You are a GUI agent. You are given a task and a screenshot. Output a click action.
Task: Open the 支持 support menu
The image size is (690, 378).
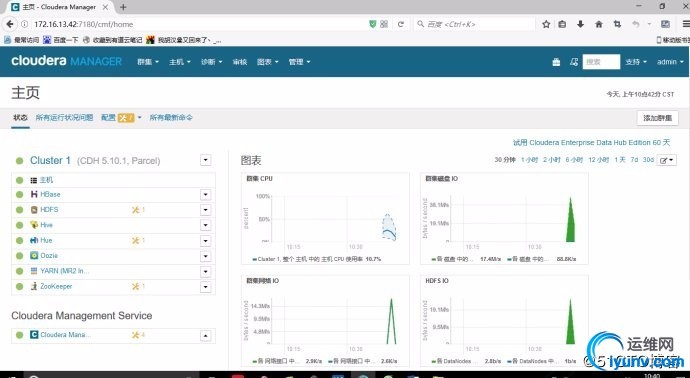pos(636,62)
